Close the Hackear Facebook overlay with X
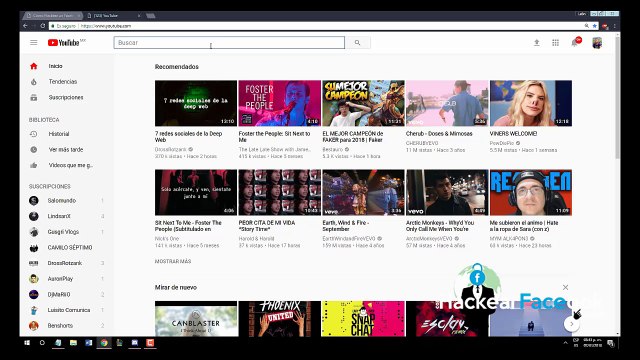Viewport: 640px width, 360px height. tap(565, 287)
